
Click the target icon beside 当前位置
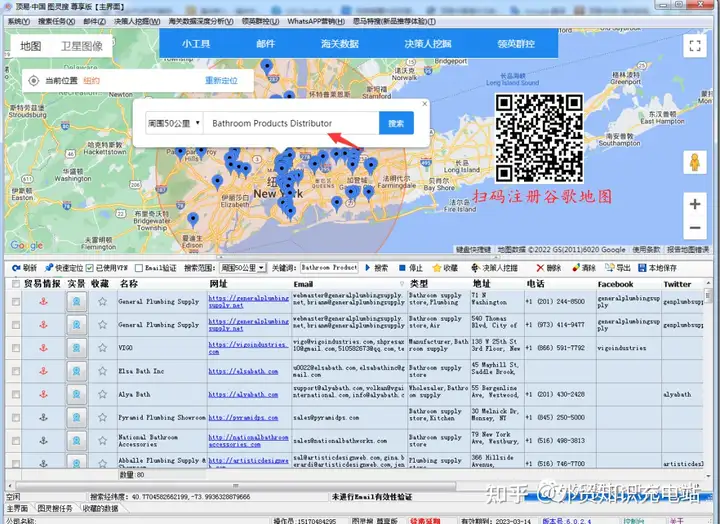pyautogui.click(x=34, y=81)
